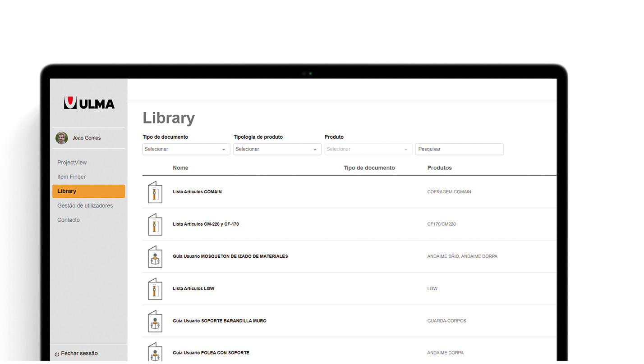Click the ULMA logo
Screen dimensions: 644x364
click(x=89, y=103)
